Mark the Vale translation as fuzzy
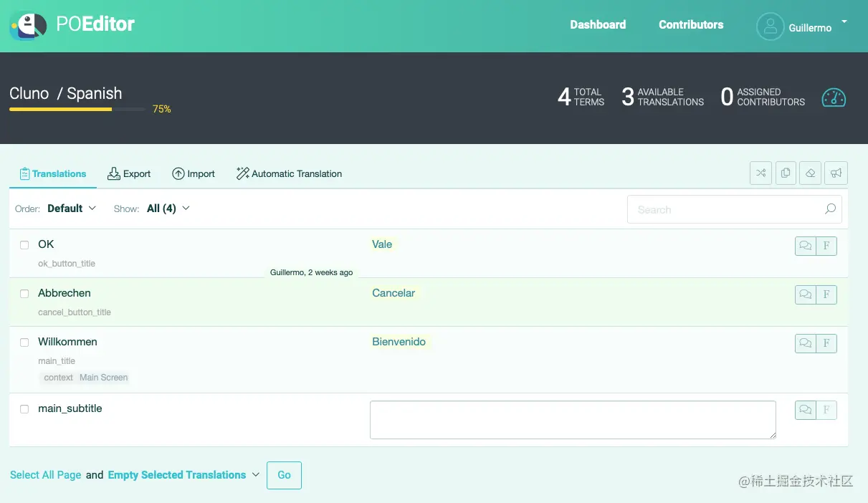The width and height of the screenshot is (868, 503). point(826,246)
